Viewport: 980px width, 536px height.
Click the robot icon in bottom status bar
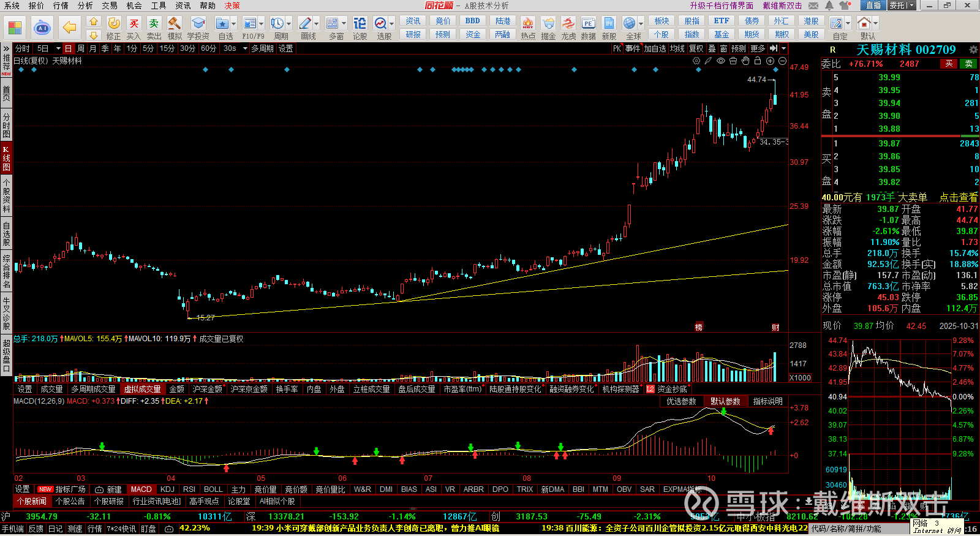point(169,529)
